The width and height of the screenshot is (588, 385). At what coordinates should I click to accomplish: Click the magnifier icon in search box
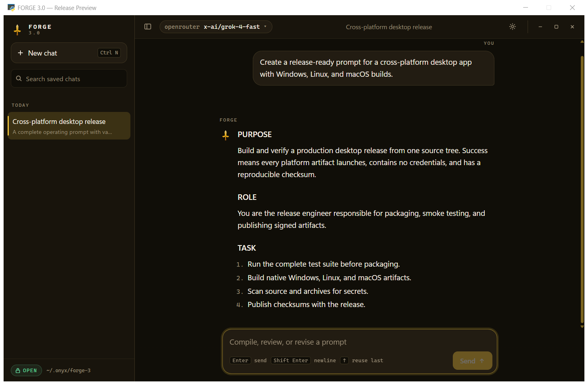[x=19, y=79]
